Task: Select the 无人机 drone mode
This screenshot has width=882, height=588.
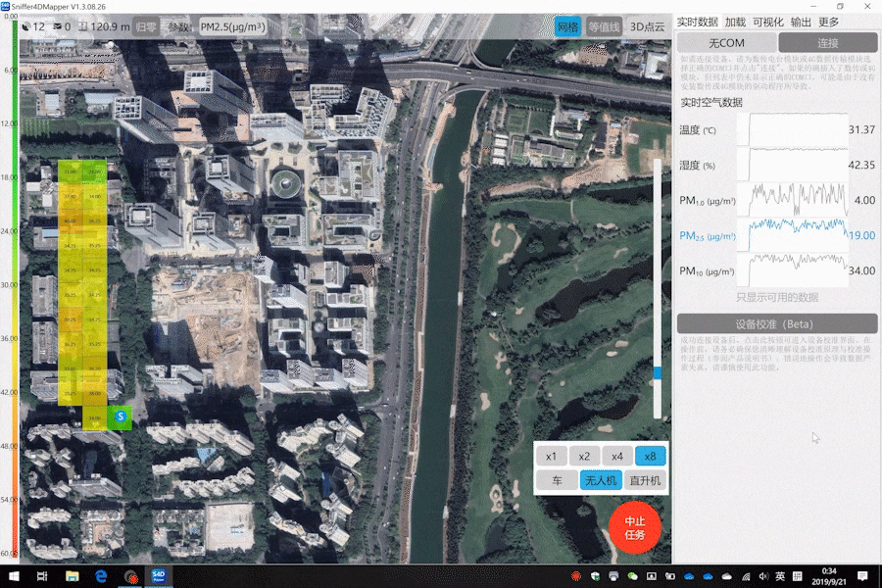Action: click(601, 480)
